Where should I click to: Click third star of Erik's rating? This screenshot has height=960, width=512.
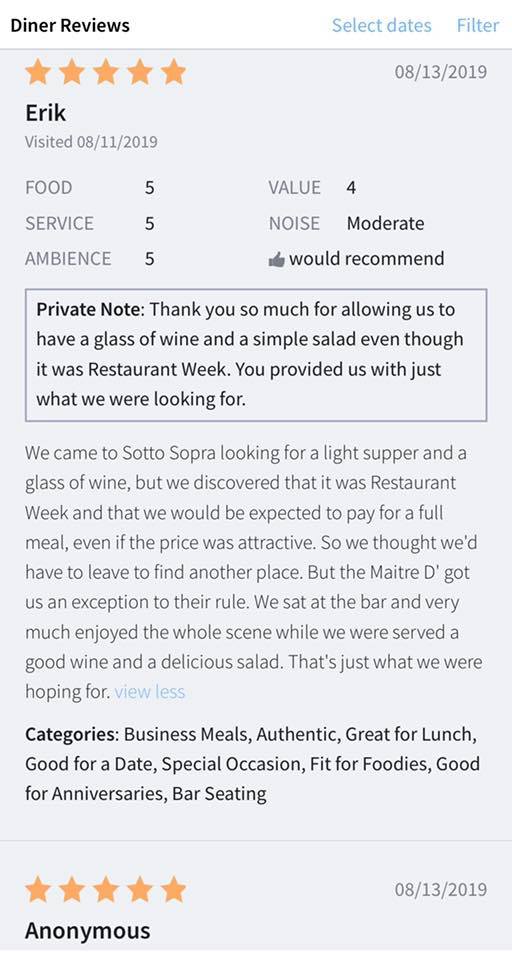106,72
